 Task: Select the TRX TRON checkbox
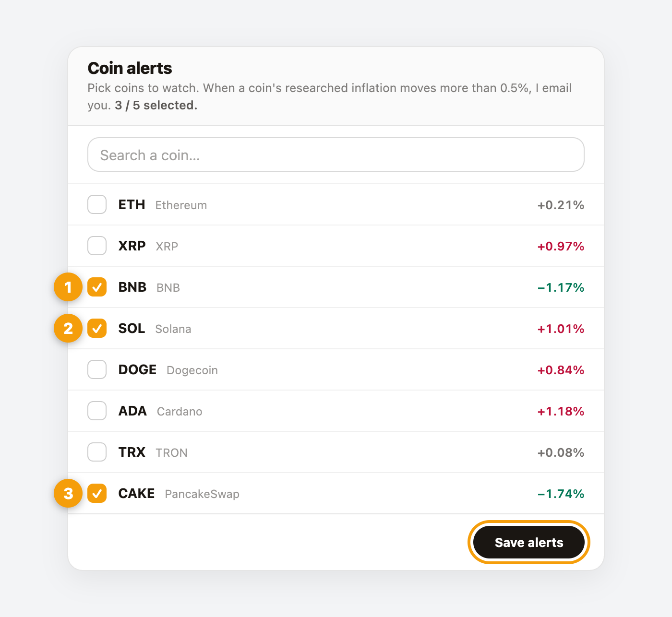tap(97, 452)
